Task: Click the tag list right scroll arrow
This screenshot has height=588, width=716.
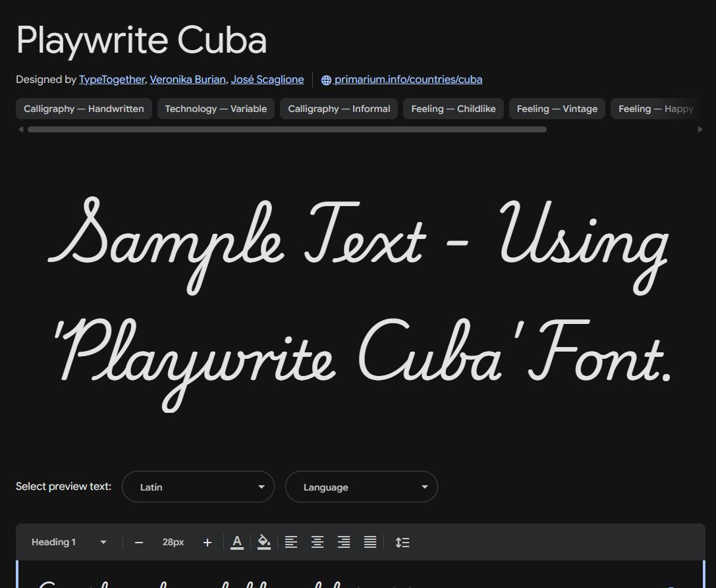Action: click(x=700, y=130)
